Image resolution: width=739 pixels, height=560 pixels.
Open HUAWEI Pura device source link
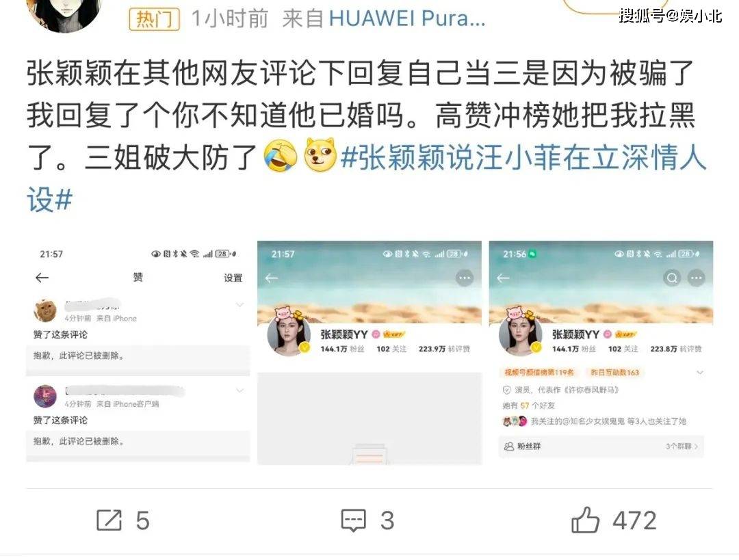coord(406,19)
